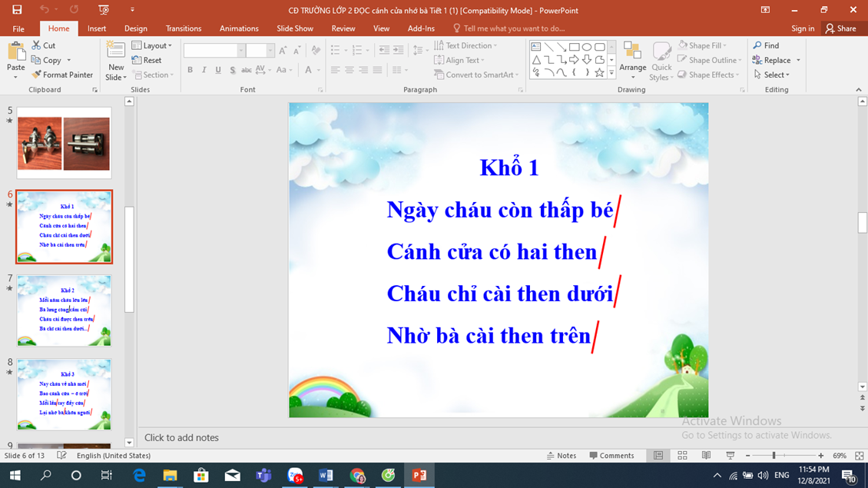Toggle Normal view button in status bar
The height and width of the screenshot is (488, 868).
658,456
